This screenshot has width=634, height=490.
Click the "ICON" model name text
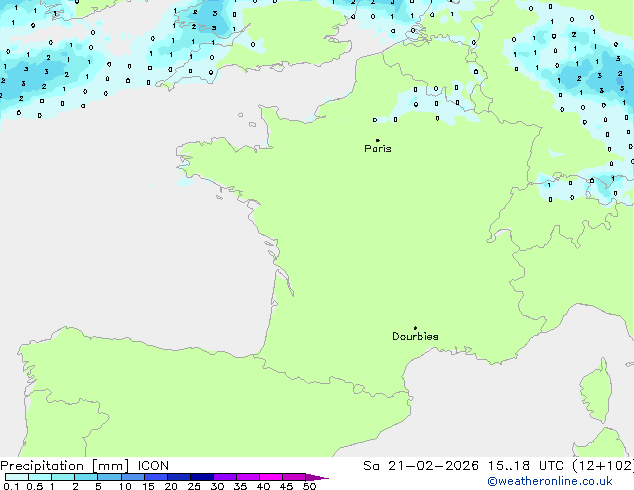153,466
